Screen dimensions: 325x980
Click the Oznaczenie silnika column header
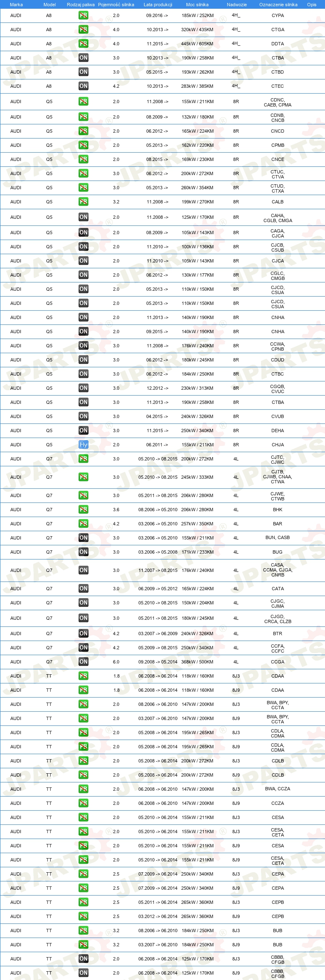coord(278,5)
